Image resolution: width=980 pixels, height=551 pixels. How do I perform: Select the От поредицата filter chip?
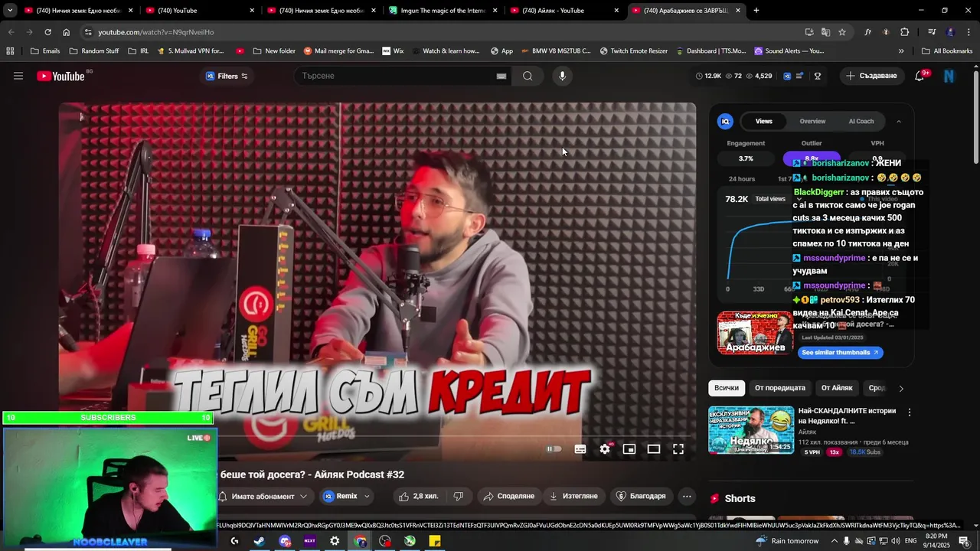[779, 388]
